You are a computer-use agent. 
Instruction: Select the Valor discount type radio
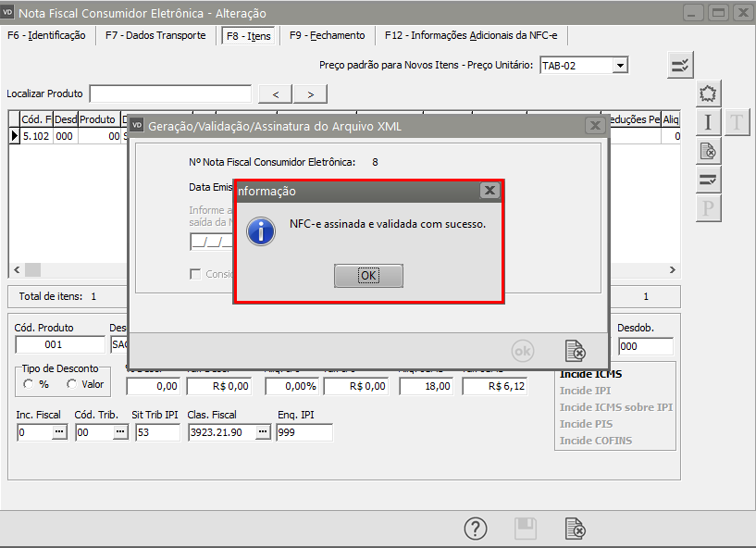(x=72, y=384)
